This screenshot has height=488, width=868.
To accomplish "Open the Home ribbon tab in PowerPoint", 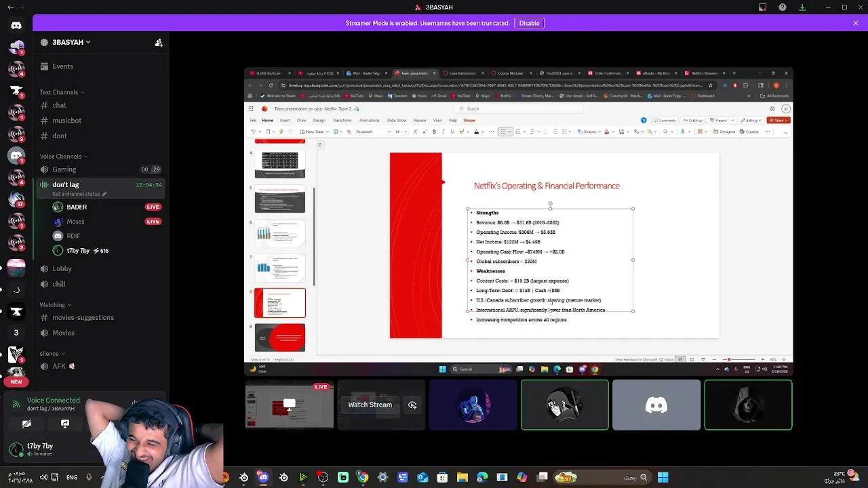I will pos(267,121).
